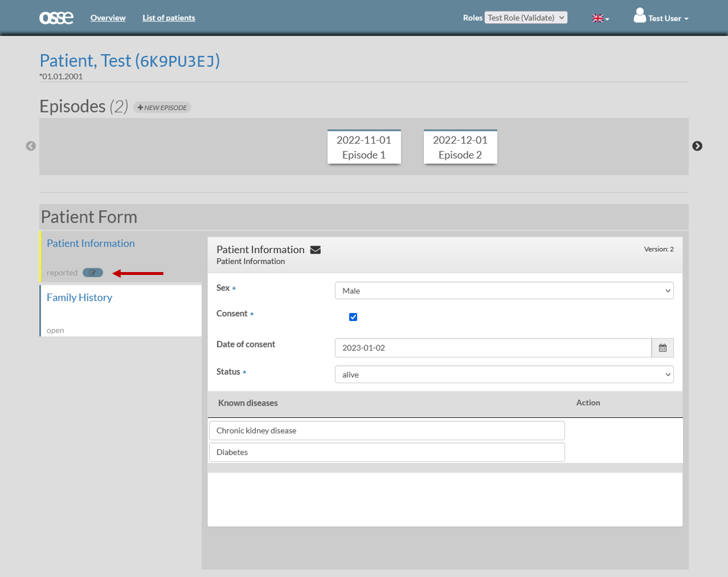Click the edit status badge next to reported
This screenshot has width=728, height=577.
(93, 273)
